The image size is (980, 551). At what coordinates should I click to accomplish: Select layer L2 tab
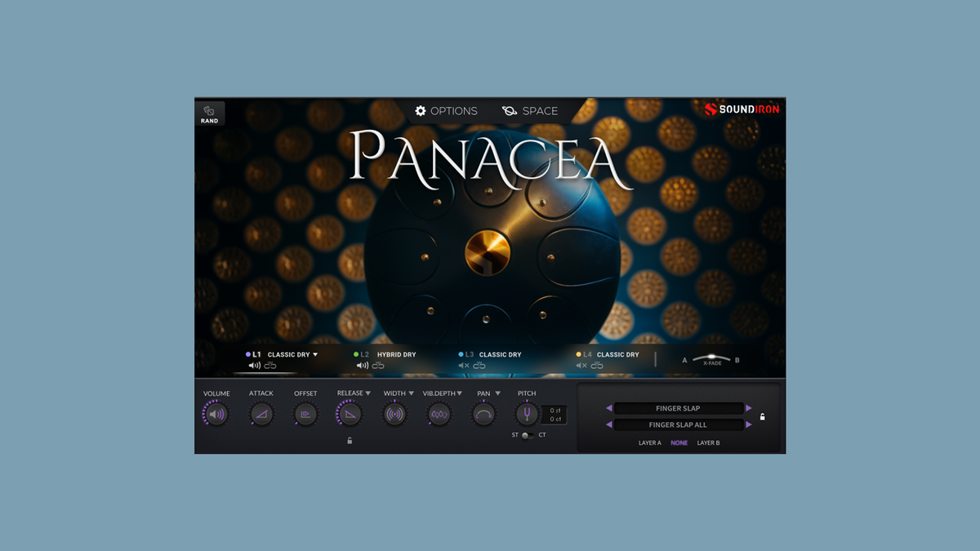tap(361, 355)
